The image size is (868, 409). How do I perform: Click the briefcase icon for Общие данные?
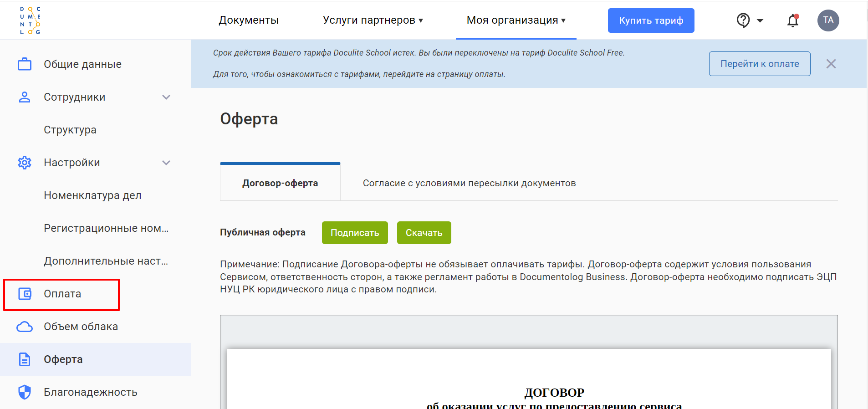25,64
